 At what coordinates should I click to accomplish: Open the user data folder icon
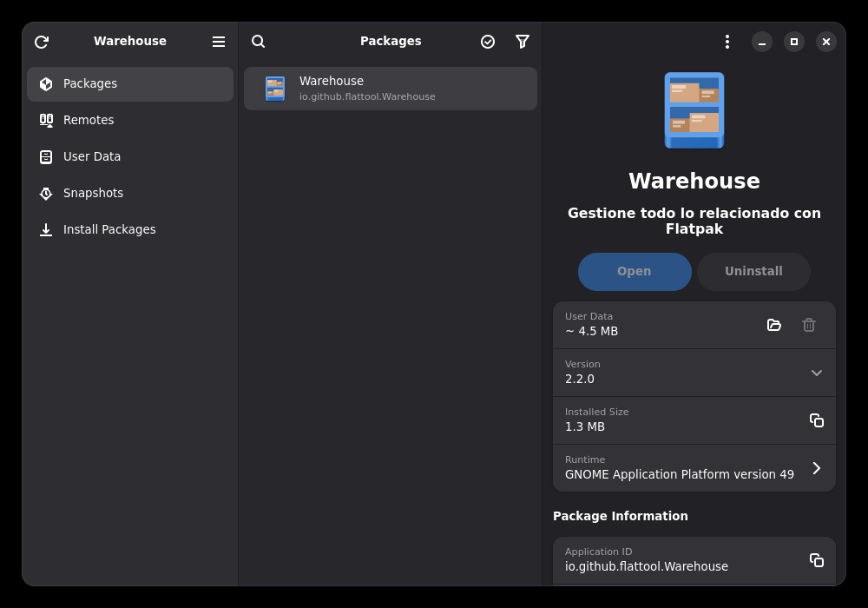pyautogui.click(x=774, y=325)
